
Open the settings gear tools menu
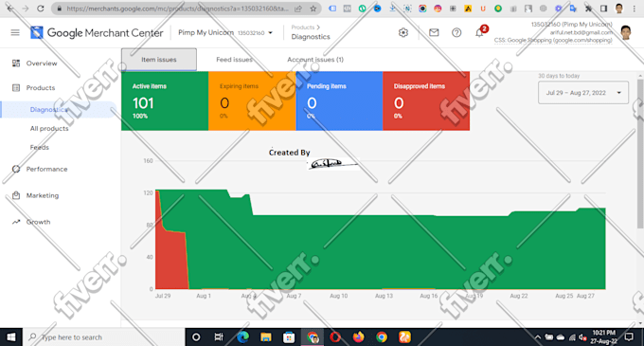403,32
